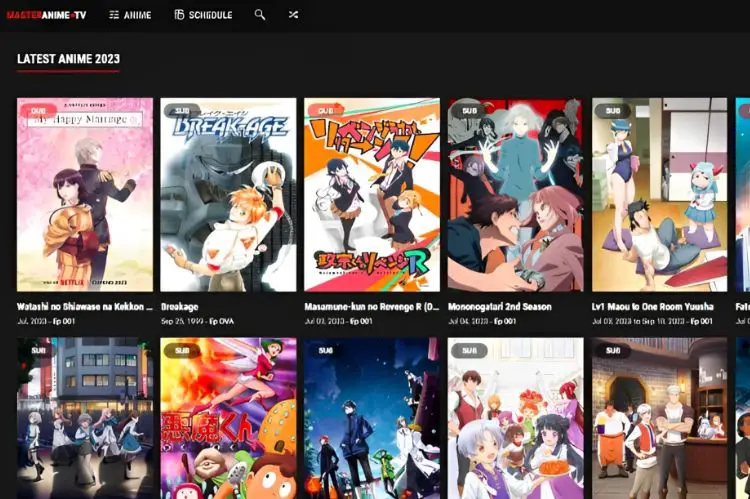Open title Masamune-kun no Revenge R

point(372,307)
